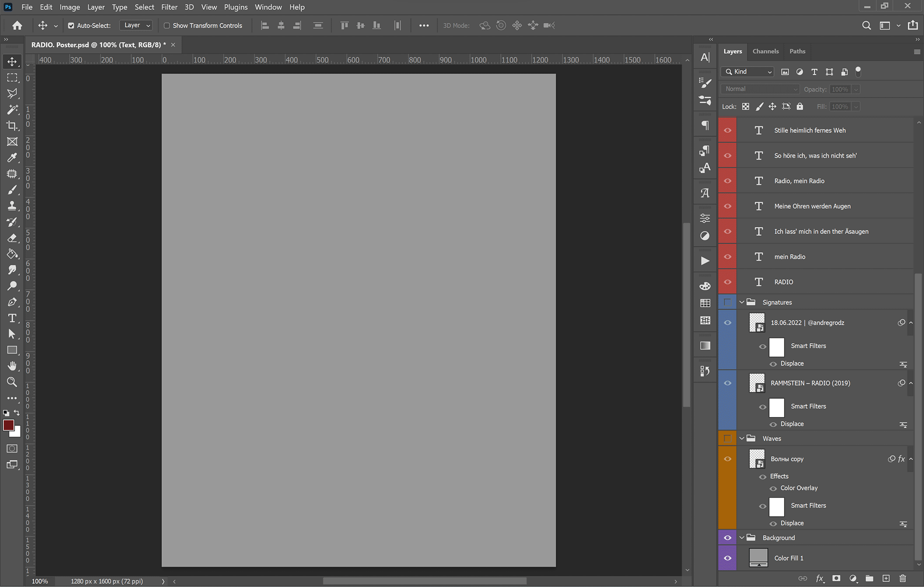924x587 pixels.
Task: Click the foreground color swatch
Action: point(8,425)
